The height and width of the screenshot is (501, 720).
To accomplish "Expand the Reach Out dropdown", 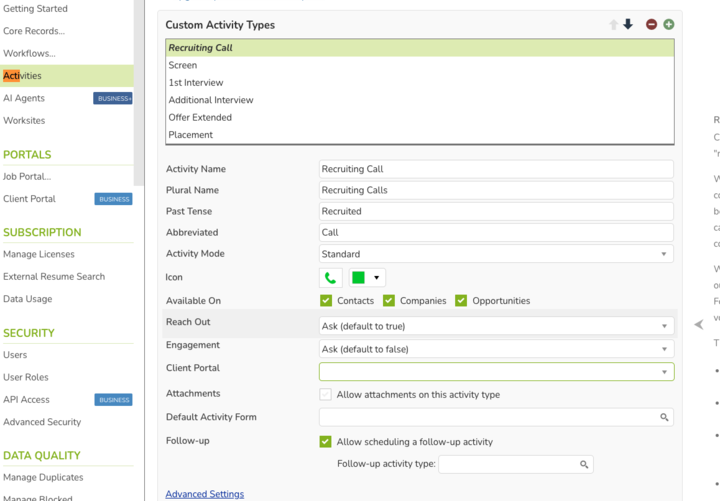I will (x=496, y=326).
